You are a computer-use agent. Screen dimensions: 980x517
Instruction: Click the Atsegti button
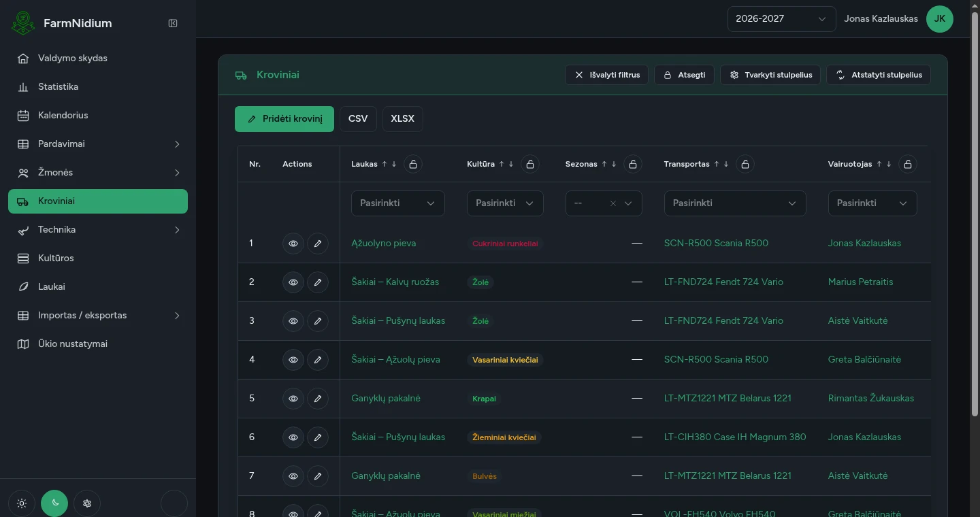(x=684, y=75)
